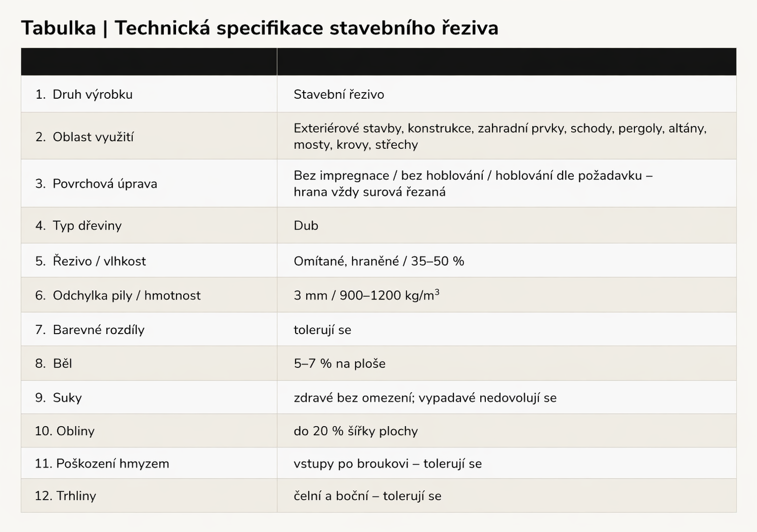Click the "do 20 % šířky plochy" value
757x532 pixels.
pyautogui.click(x=355, y=431)
